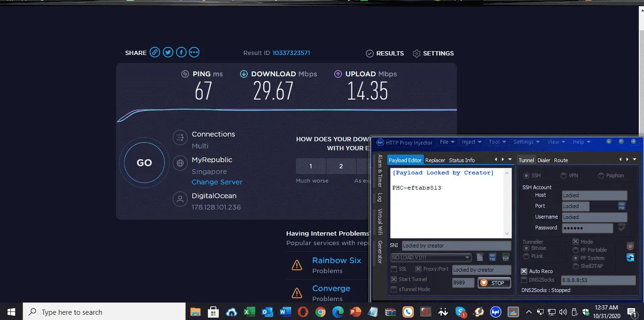Toggle the Auto Reco checkbox
This screenshot has height=320, width=644.
click(524, 271)
